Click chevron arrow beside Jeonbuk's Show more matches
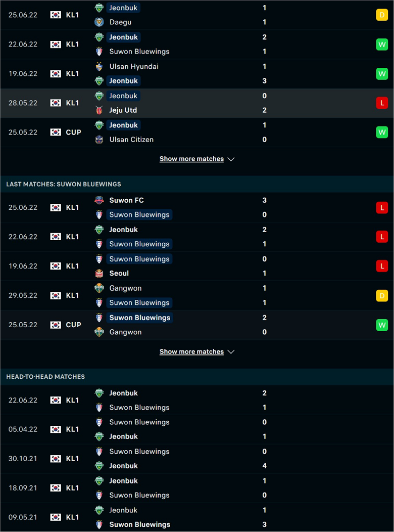 pos(231,159)
